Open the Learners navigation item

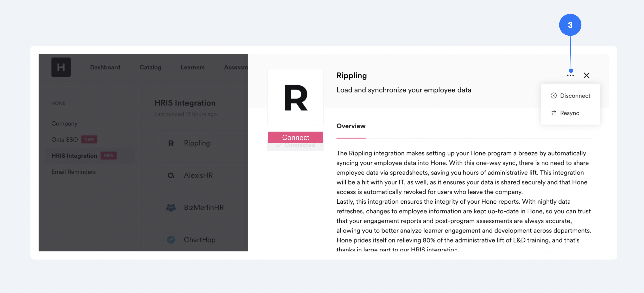(x=193, y=67)
